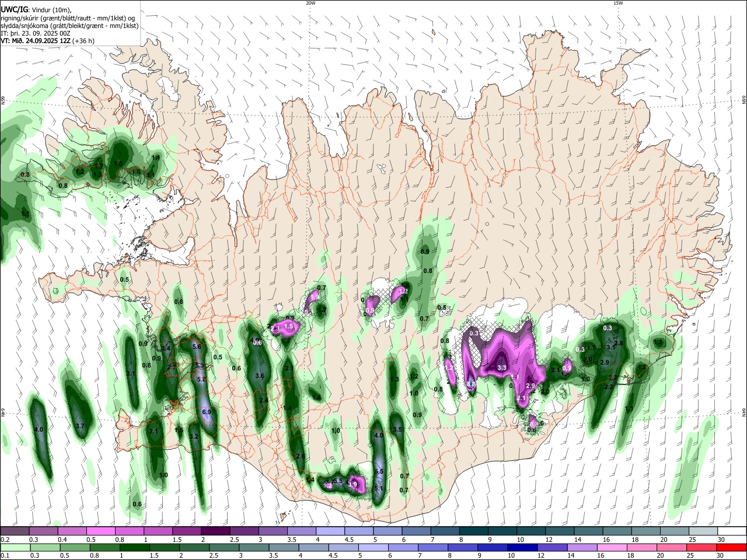Screen dimensions: 747x560
Task: Click the 20W longitude label at the top edge
Action: click(x=310, y=3)
